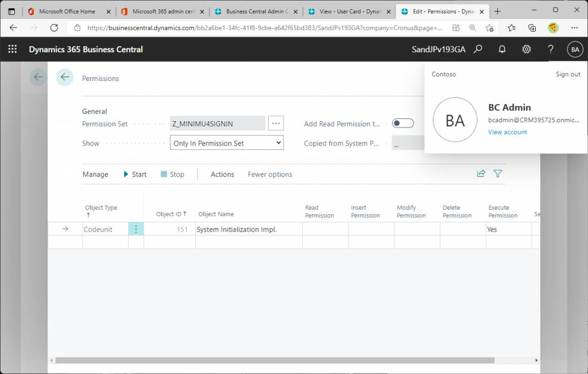Open the Actions menu
Viewport: 588px width, 374px height.
[x=222, y=175]
